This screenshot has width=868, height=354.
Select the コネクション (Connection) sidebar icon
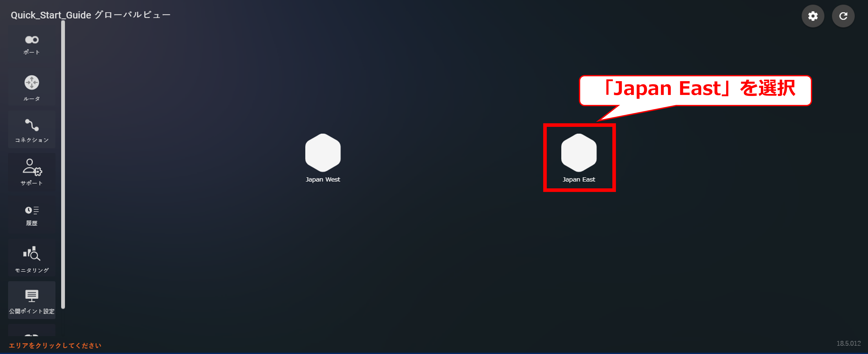point(32,130)
